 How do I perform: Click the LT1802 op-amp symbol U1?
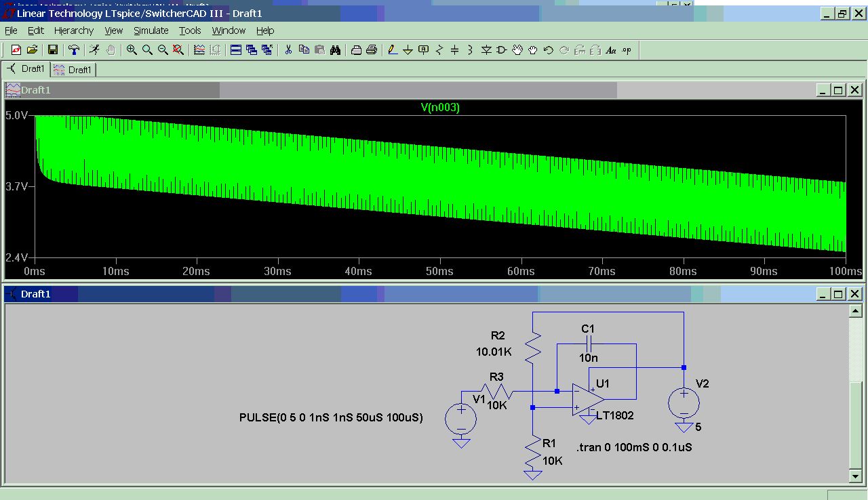point(587,400)
